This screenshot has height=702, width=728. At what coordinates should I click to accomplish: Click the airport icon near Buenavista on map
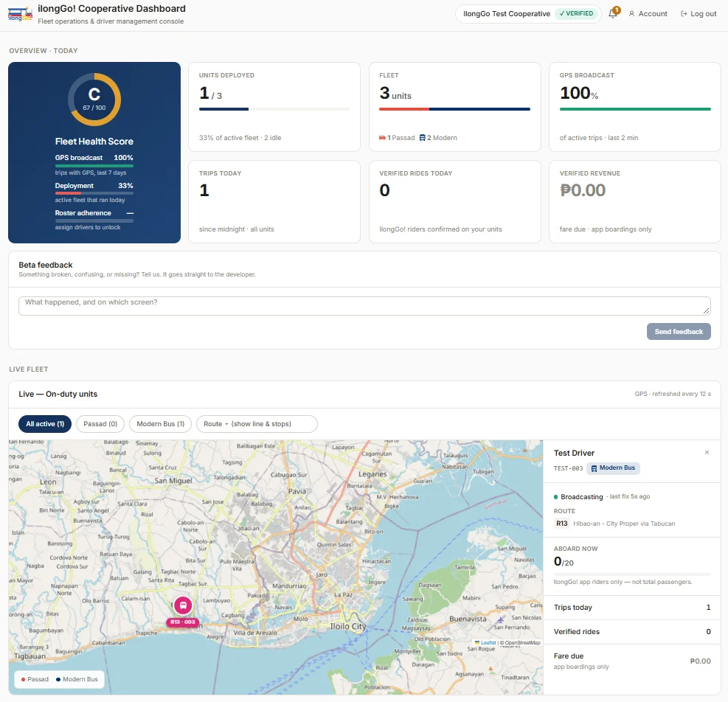tap(501, 620)
